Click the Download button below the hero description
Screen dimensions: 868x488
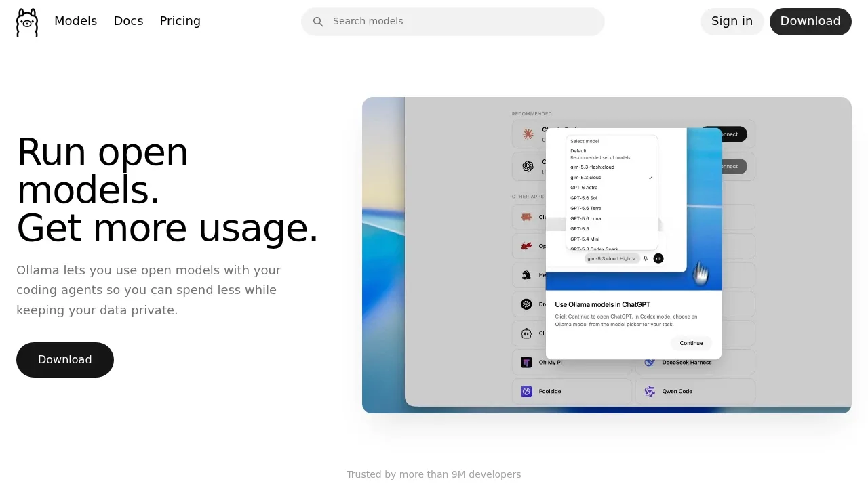point(65,360)
